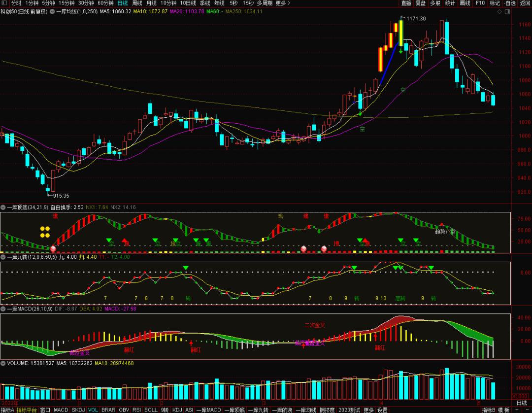Open the 一库MACD indicator dropdown arrow
Screen dimensions: 532x413
(x=3, y=309)
